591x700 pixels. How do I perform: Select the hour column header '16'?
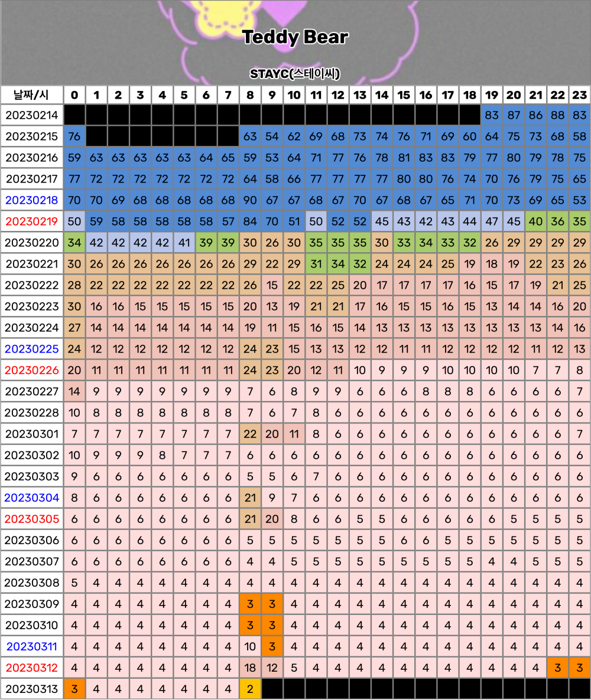click(426, 95)
